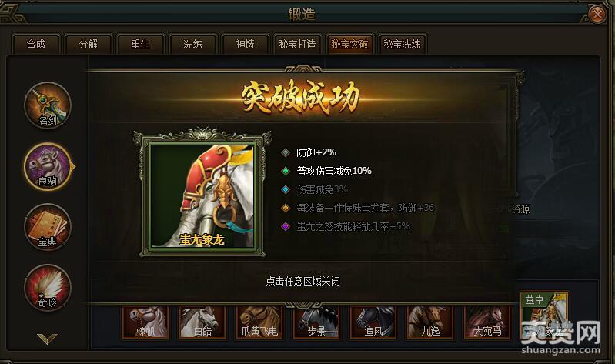Open the 宝典 book category icon
615x364 pixels.
[48, 228]
